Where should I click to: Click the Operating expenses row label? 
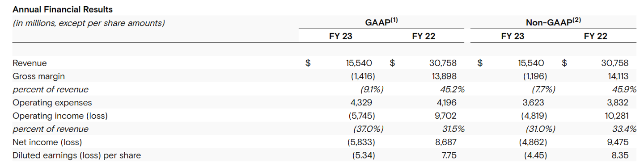(52, 103)
